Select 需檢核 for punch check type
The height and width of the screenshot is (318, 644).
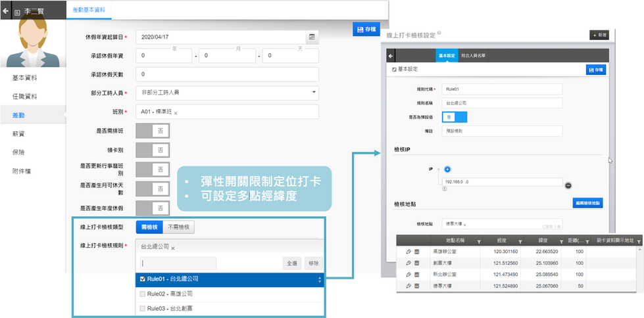coord(149,227)
